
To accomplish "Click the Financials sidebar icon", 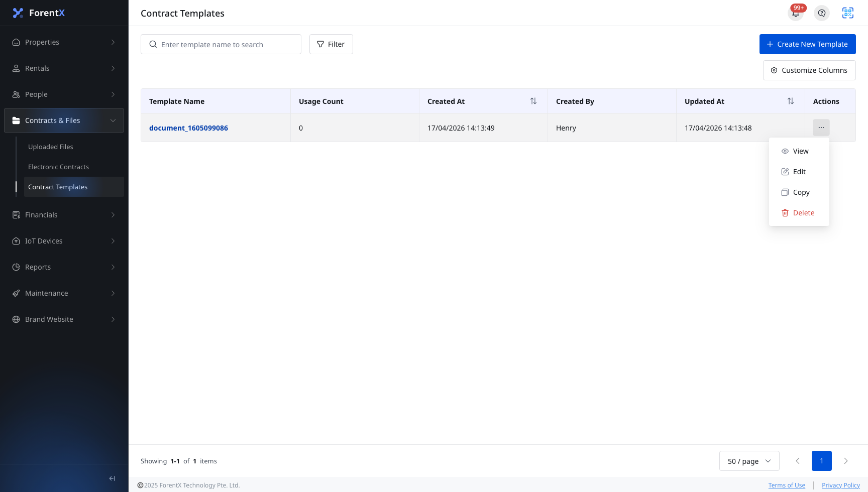I will point(16,215).
